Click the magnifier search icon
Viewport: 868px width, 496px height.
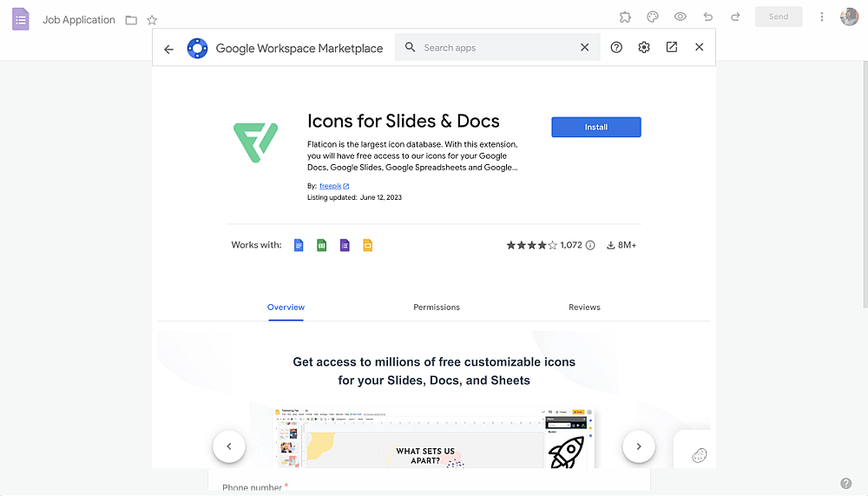411,47
